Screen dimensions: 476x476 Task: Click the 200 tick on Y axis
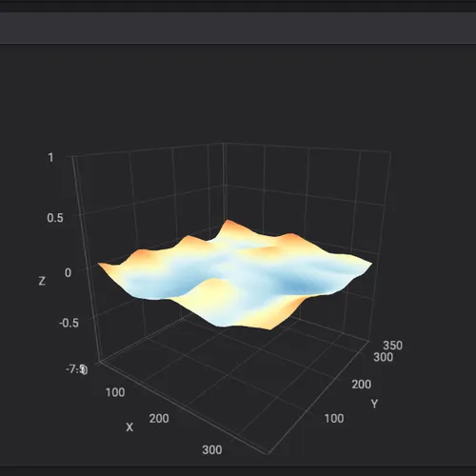pyautogui.click(x=361, y=385)
